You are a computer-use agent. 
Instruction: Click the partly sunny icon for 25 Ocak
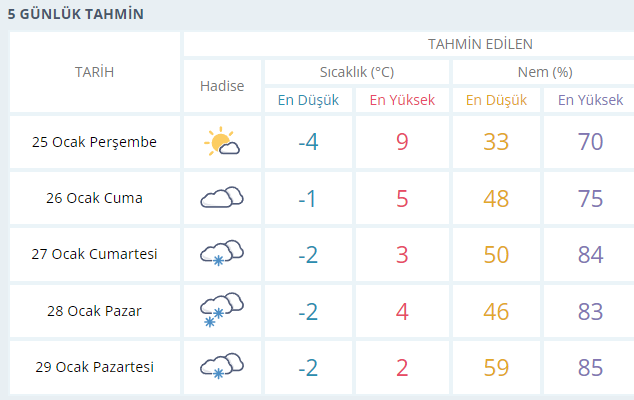pos(222,142)
